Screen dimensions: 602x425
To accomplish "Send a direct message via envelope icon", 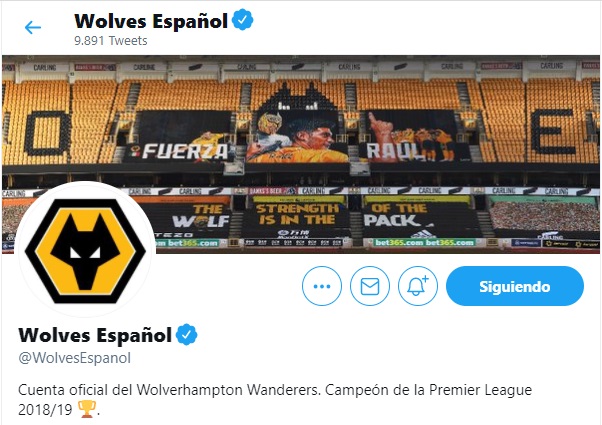I will point(370,286).
